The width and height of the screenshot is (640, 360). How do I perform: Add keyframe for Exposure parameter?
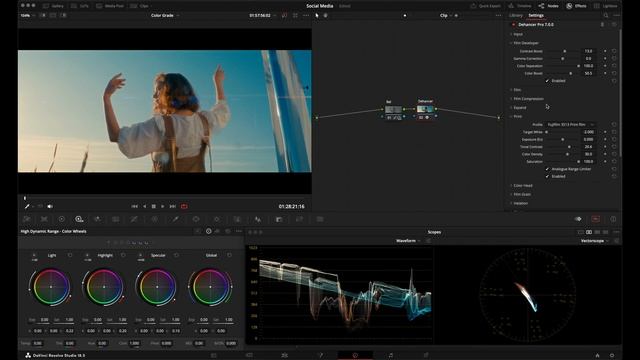click(605, 140)
